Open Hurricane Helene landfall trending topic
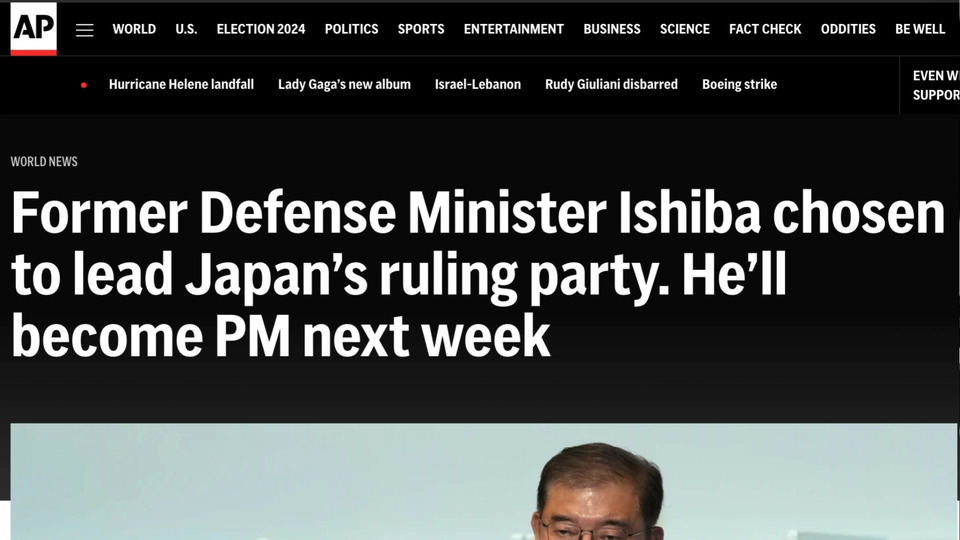The image size is (960, 540). pyautogui.click(x=181, y=84)
